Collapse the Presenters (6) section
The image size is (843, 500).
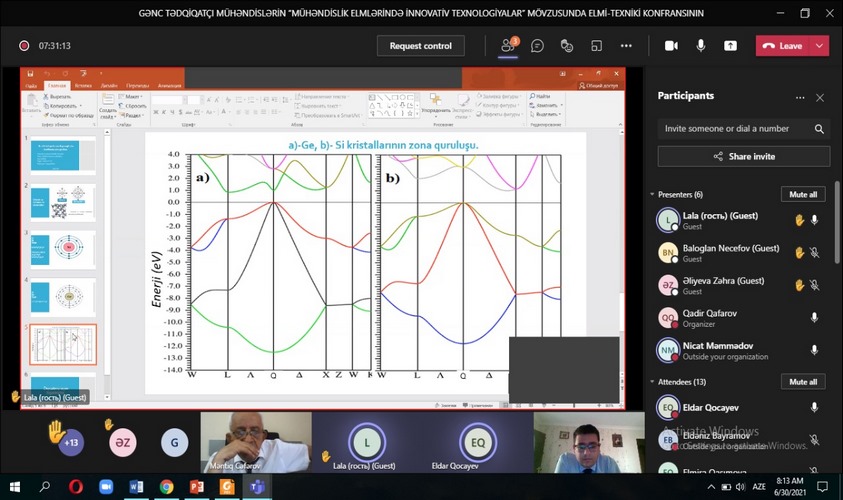coord(652,195)
